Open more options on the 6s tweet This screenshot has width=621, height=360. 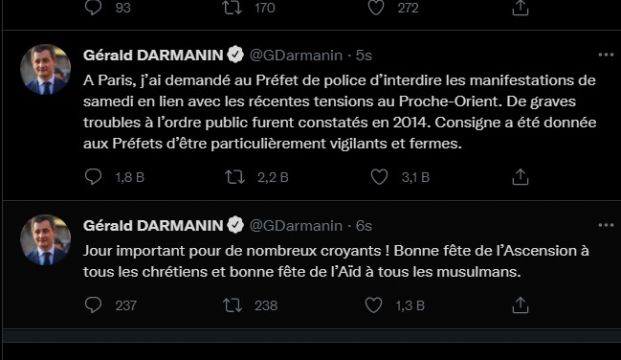606,225
